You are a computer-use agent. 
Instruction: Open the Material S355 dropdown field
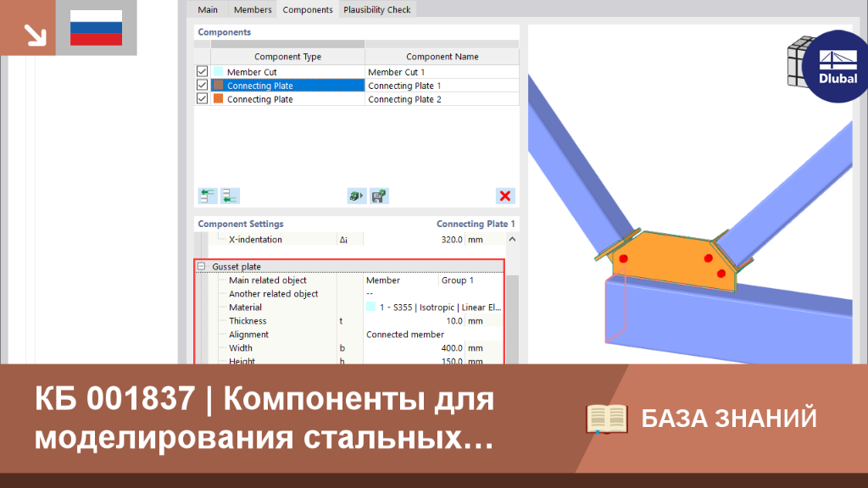pyautogui.click(x=434, y=307)
